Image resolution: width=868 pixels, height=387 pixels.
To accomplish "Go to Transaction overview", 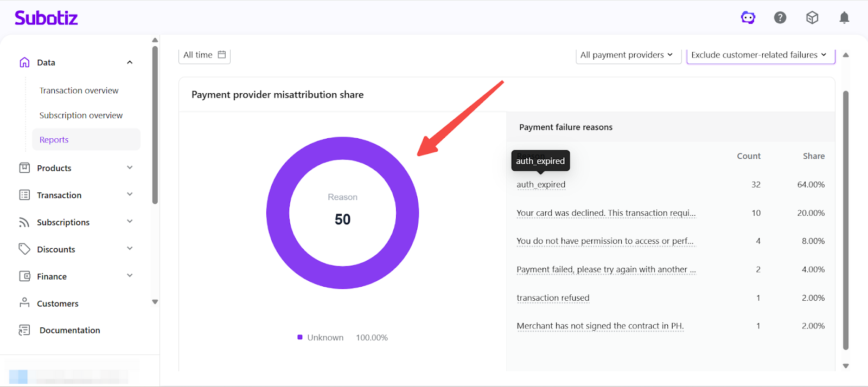I will click(x=79, y=91).
